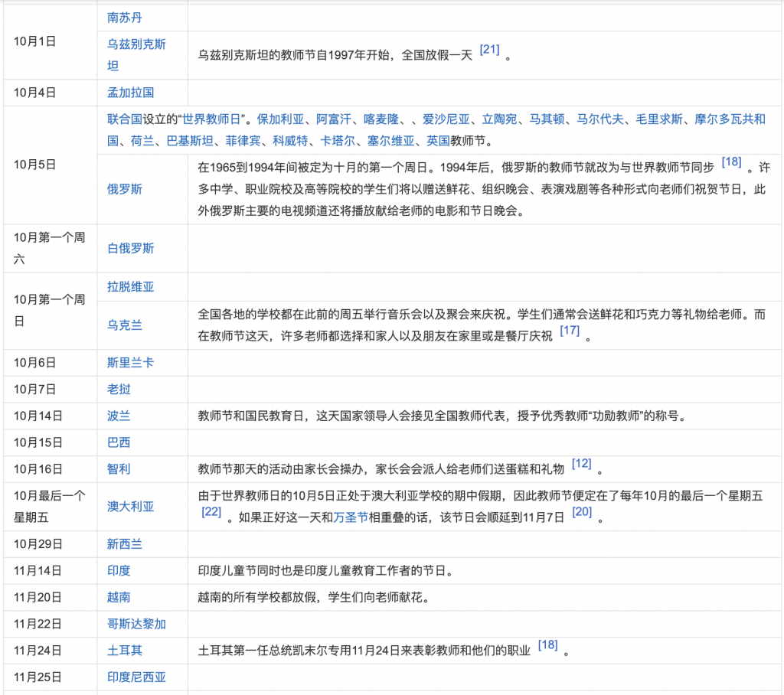The image size is (784, 695).
Task: Select the 10月第一个周六 date cell
Action: (x=49, y=249)
